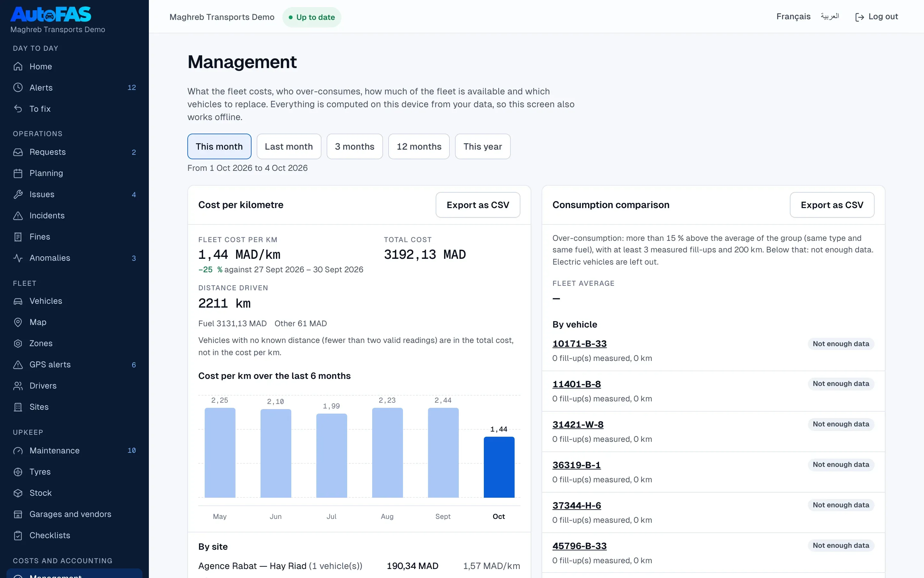Viewport: 924px width, 578px height.
Task: Click the AutoFAS logo
Action: point(51,14)
